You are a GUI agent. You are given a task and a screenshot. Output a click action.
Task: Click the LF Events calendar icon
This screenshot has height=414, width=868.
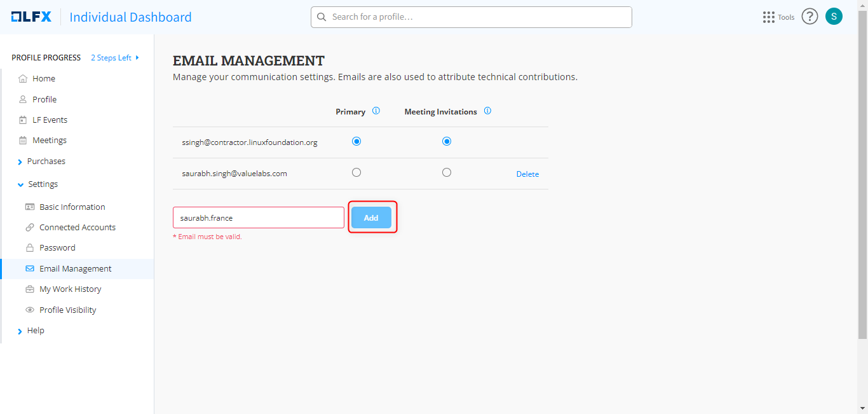tap(23, 120)
